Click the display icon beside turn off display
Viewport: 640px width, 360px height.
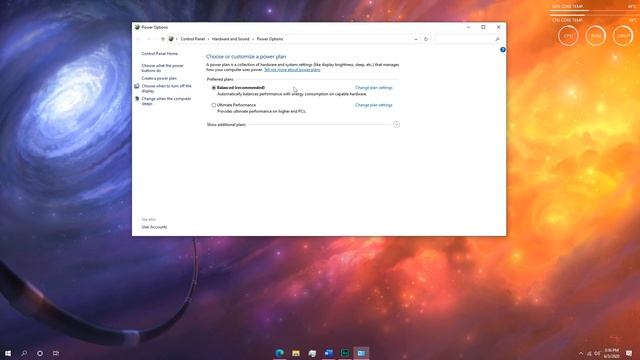coord(137,86)
